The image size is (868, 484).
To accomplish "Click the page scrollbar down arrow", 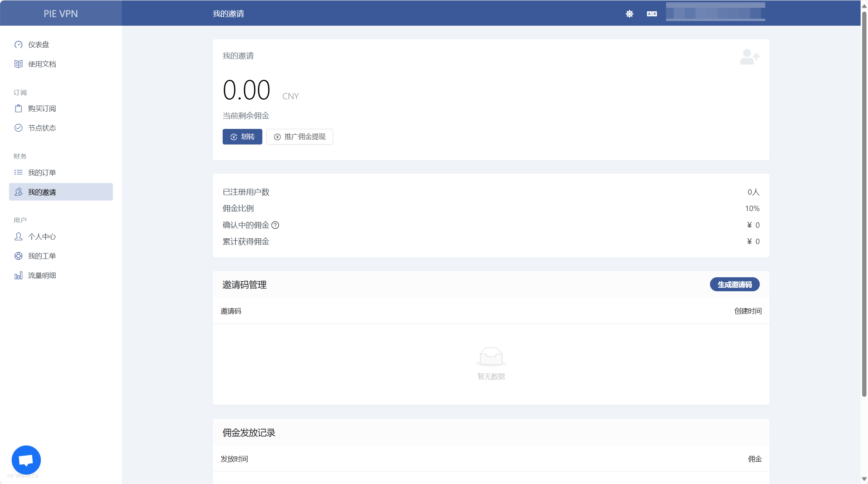I will [864, 479].
